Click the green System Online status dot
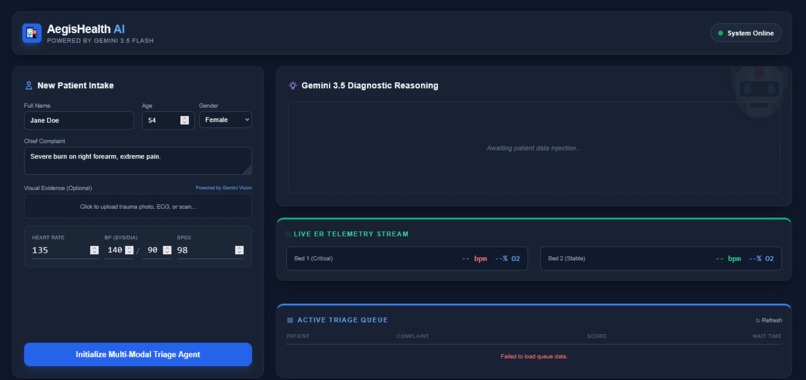This screenshot has width=806, height=380. (720, 33)
